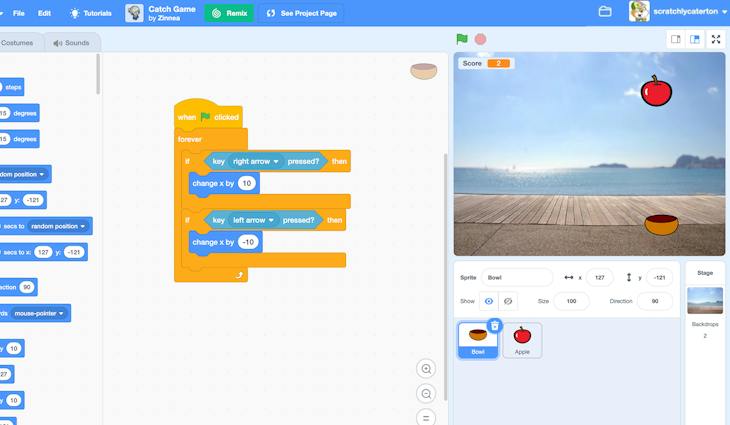Click the Bowl sprite watermark in workspace

point(424,71)
